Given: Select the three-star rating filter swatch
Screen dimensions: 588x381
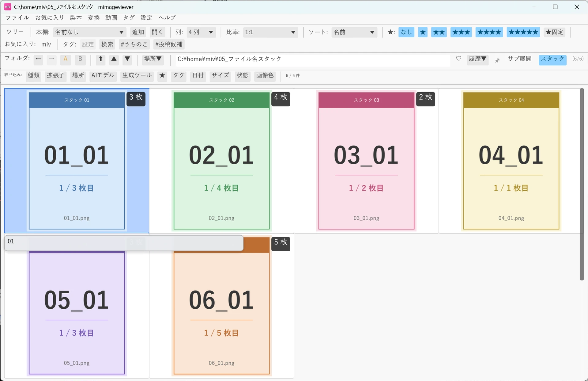Looking at the screenshot, I should pyautogui.click(x=461, y=32).
